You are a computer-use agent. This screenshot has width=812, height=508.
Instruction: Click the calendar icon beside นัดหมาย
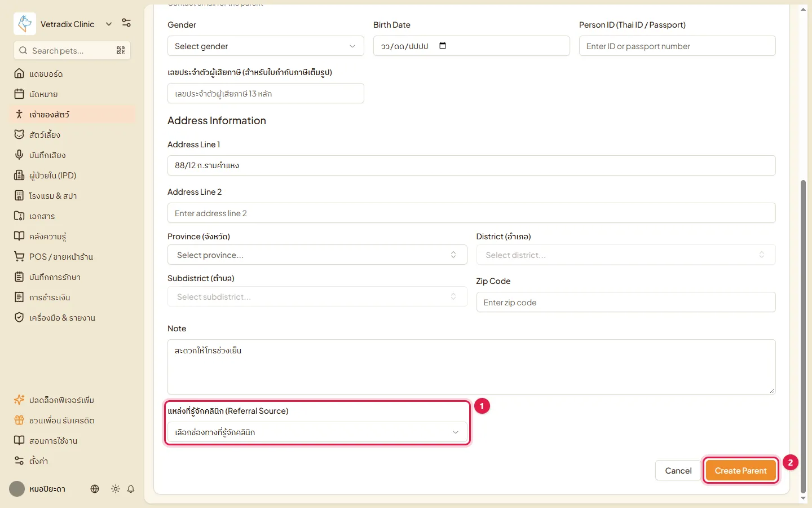(19, 94)
